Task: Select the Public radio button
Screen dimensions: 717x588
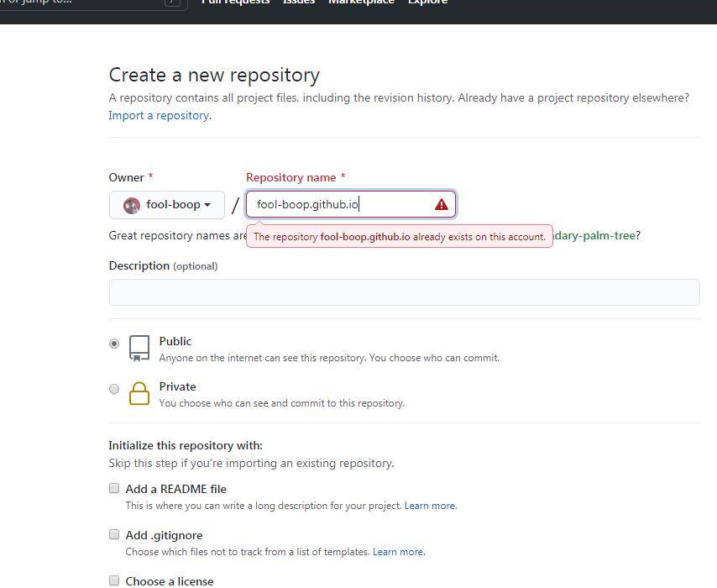Action: point(114,344)
